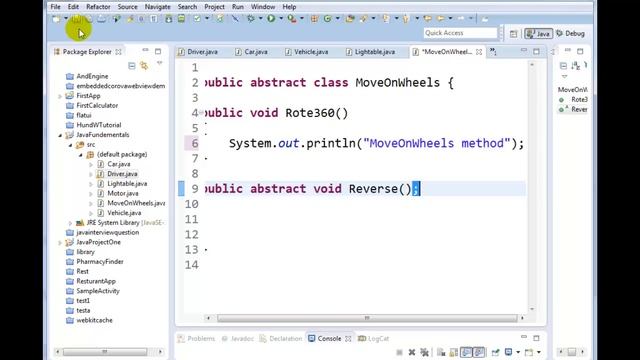
Task: Open the Navigate menu
Action: (x=158, y=7)
